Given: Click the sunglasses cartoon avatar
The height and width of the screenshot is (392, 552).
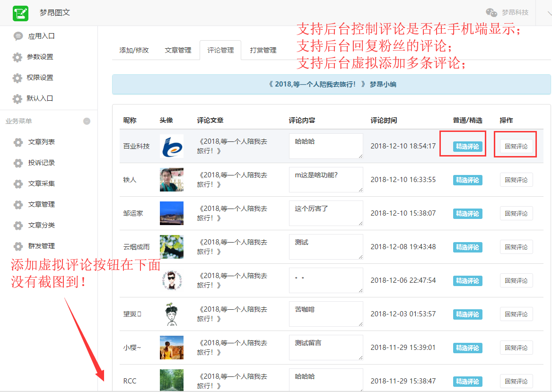Looking at the screenshot, I should [171, 280].
